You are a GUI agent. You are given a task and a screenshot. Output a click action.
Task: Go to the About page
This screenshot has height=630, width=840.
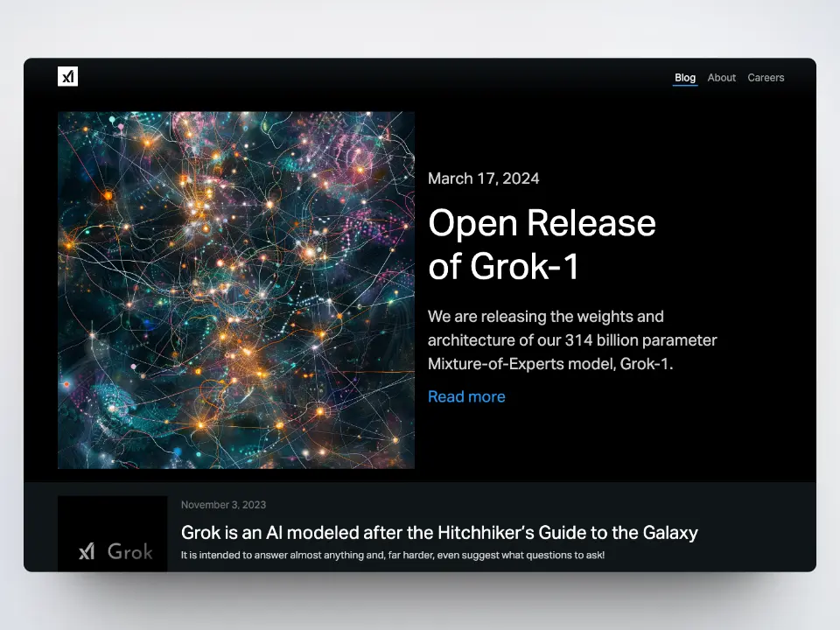point(721,77)
